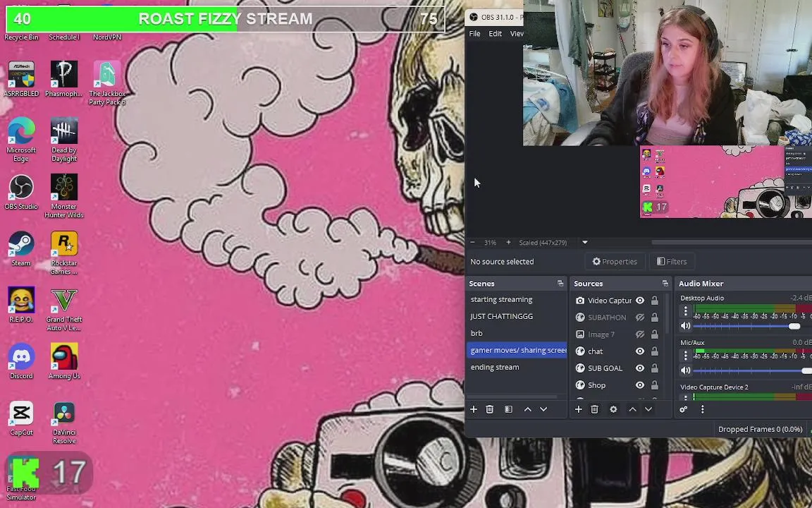
Task: Launch Microsoft Edge from the desktop
Action: coord(21,140)
